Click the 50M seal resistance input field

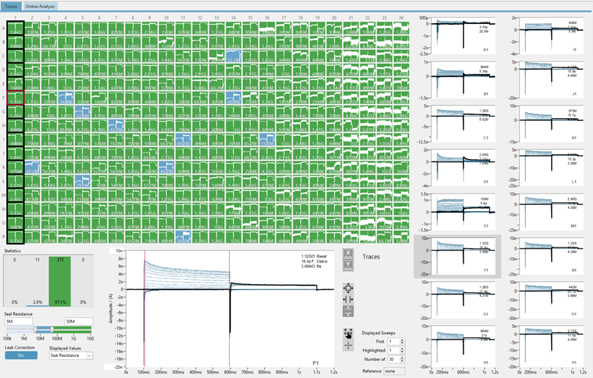click(78, 321)
